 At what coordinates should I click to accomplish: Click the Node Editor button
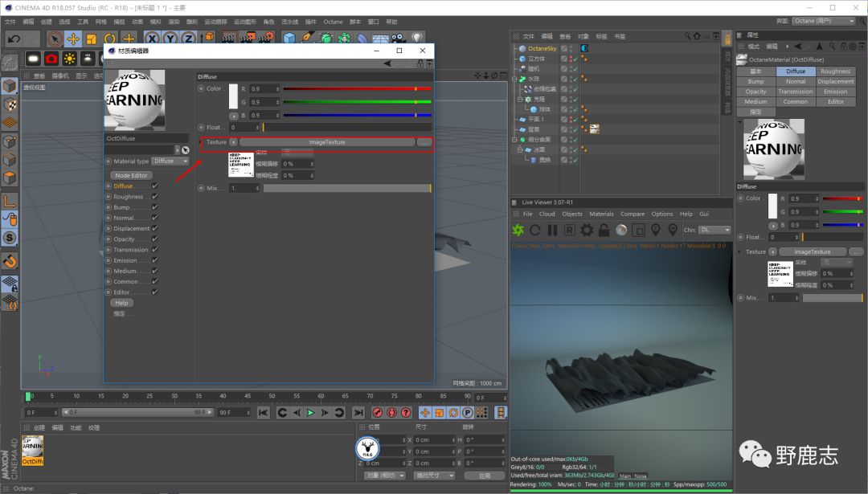[130, 175]
